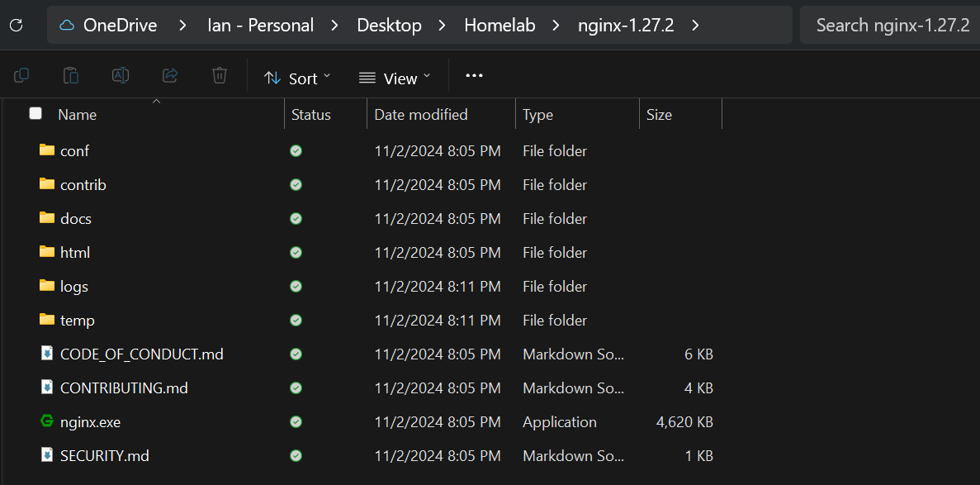Select the logs folder name

[x=73, y=287]
